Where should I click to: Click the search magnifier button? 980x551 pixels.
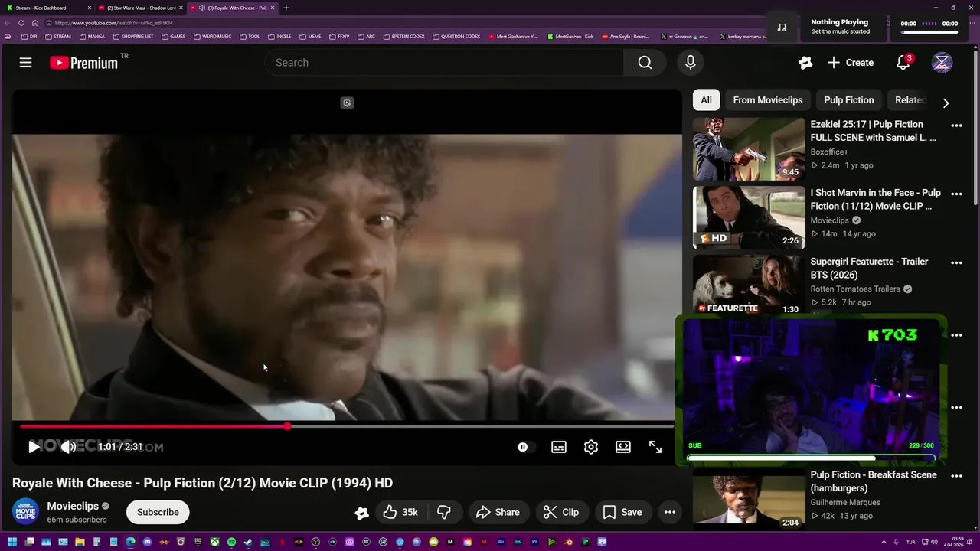[645, 63]
